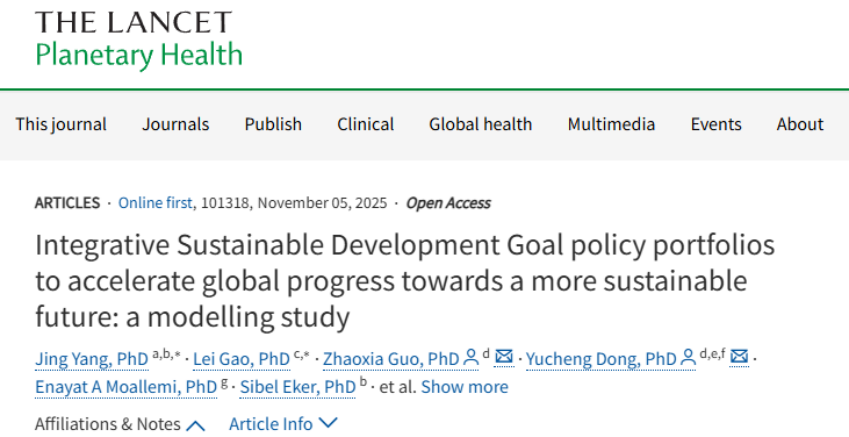The height and width of the screenshot is (437, 849).
Task: Open the Multimedia menu
Action: click(611, 124)
